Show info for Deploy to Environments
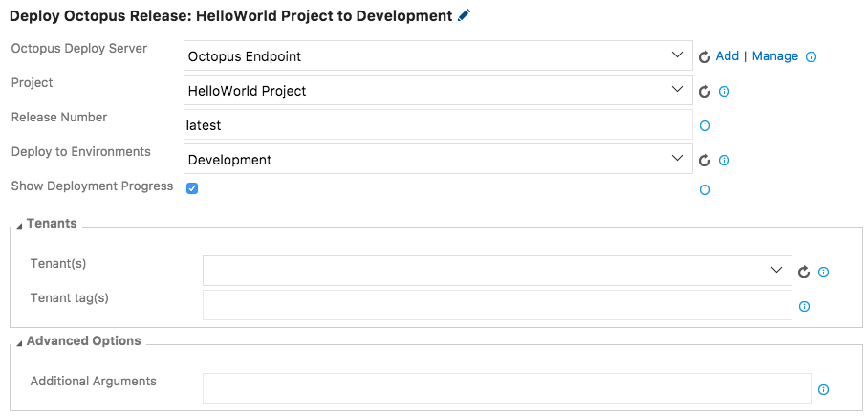 pyautogui.click(x=724, y=160)
